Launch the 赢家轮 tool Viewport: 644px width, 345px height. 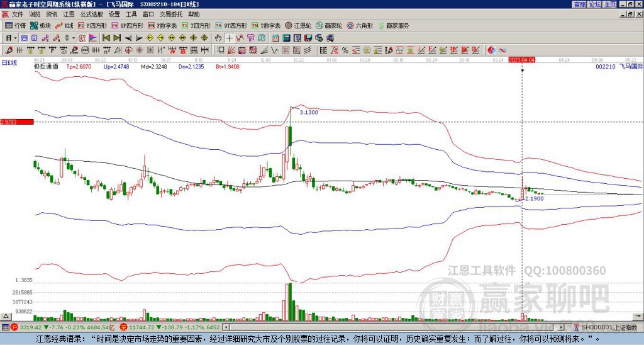329,25
